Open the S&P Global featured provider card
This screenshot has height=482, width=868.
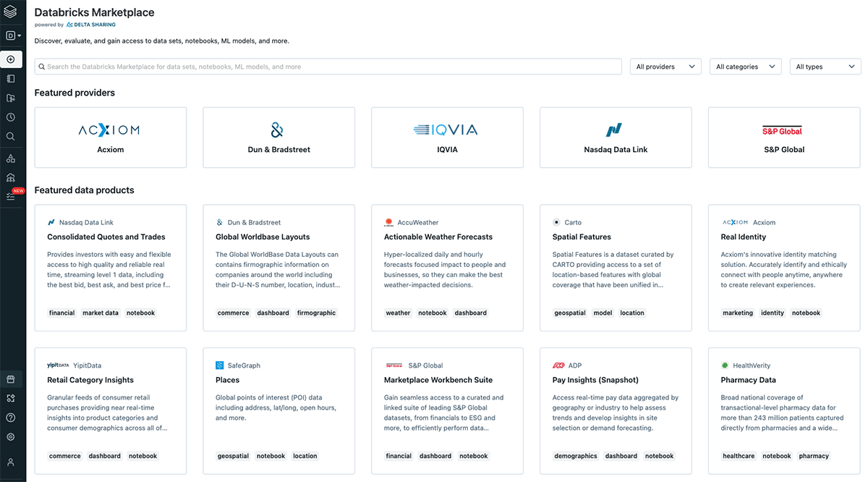pos(784,138)
